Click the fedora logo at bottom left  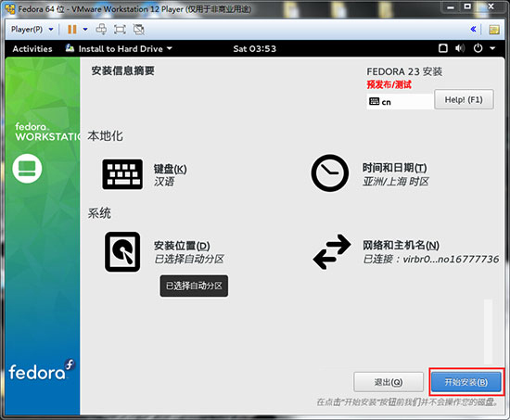[x=42, y=370]
